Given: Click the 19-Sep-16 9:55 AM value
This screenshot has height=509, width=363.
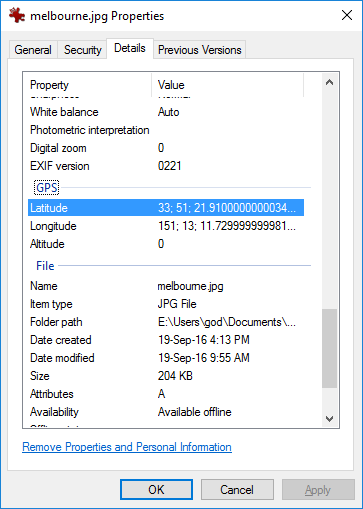Looking at the screenshot, I should click(204, 358).
